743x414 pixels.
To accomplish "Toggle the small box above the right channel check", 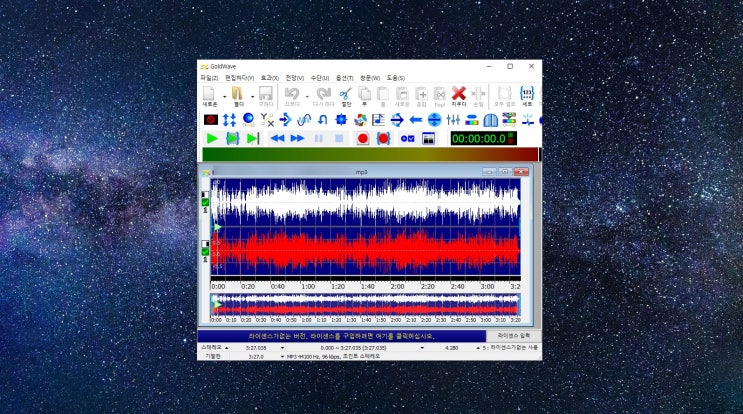I will pos(205,244).
